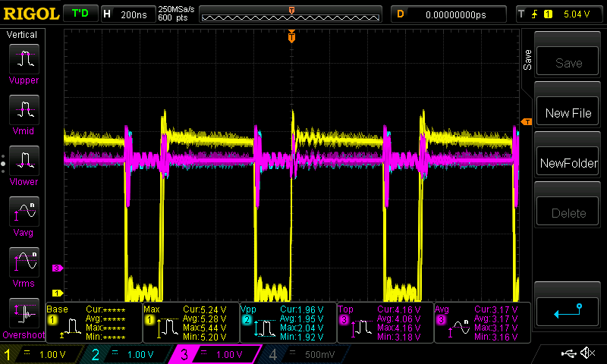Click the Top Cur:4.16 V value
The image size is (607, 364).
(x=399, y=309)
